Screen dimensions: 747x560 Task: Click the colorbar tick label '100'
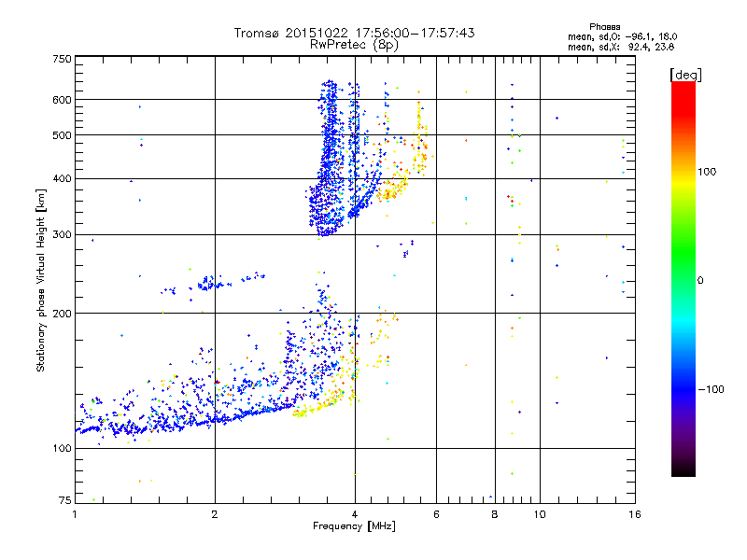[706, 172]
